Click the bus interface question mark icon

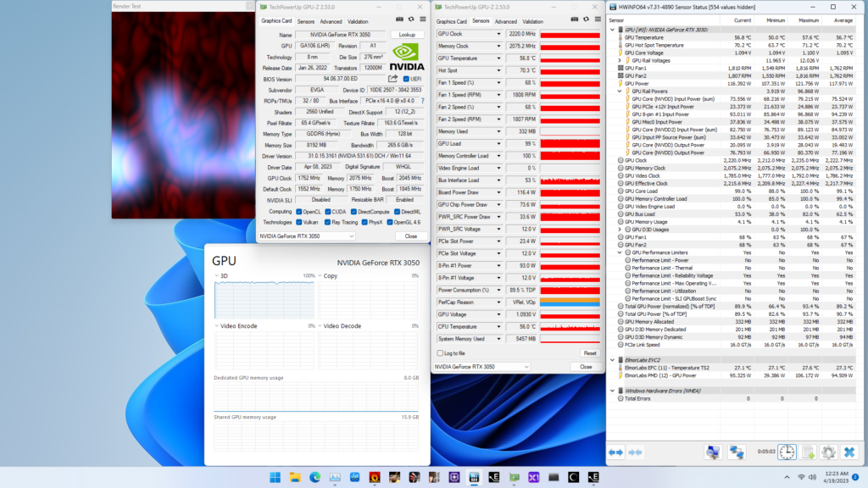pos(423,101)
